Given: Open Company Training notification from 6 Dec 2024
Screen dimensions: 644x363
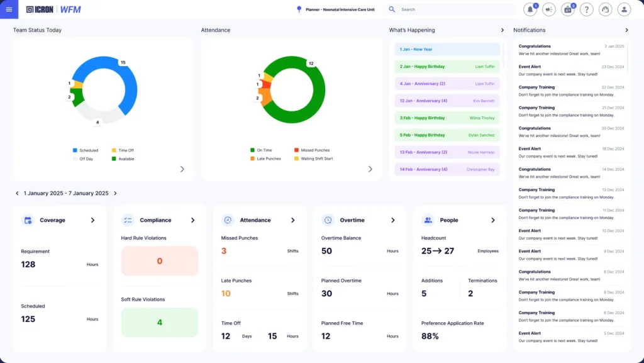Looking at the screenshot, I should (x=571, y=316).
